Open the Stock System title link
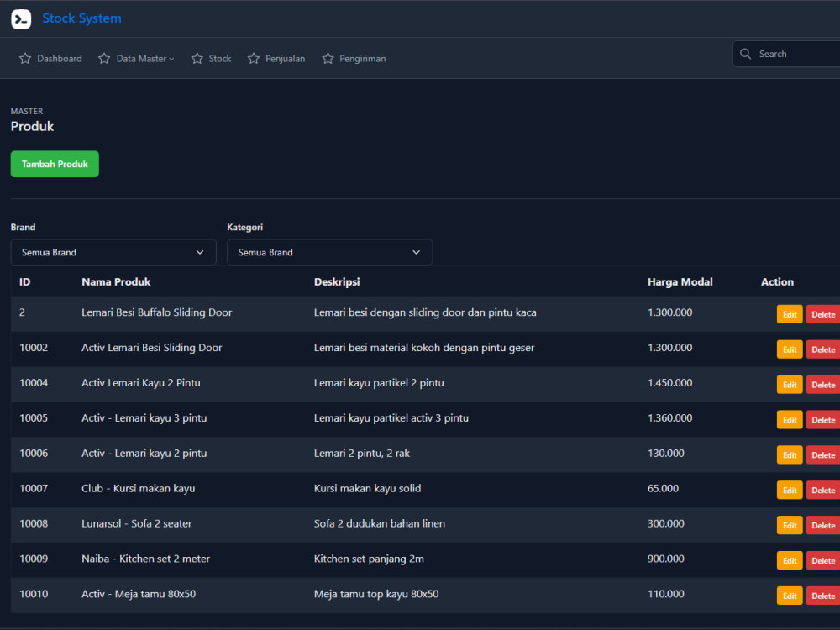Viewport: 840px width, 630px height. point(82,18)
